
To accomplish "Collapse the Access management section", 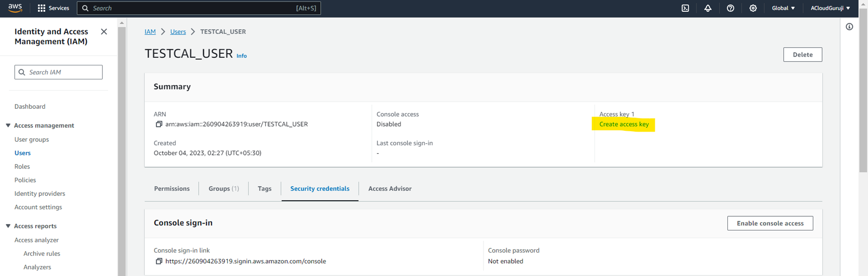I will (x=8, y=126).
